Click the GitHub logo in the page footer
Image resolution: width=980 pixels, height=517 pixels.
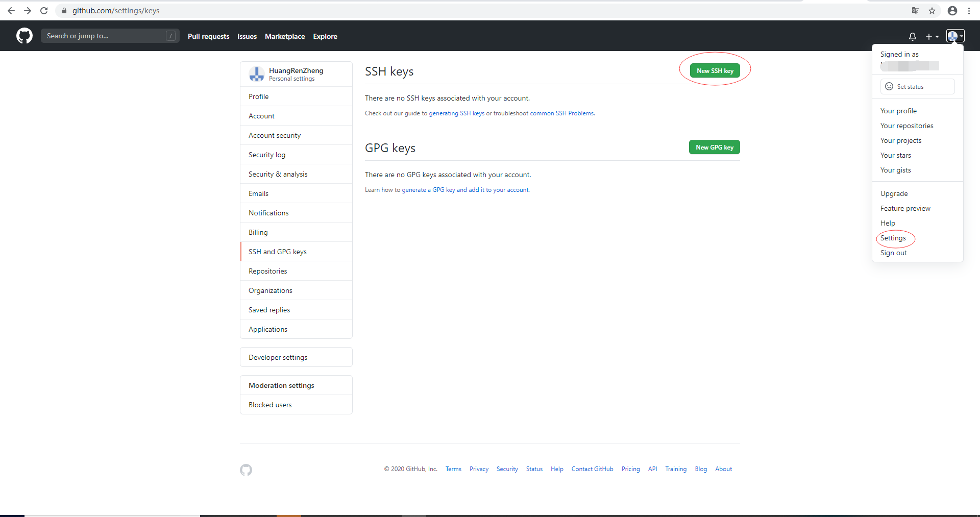[x=246, y=470]
